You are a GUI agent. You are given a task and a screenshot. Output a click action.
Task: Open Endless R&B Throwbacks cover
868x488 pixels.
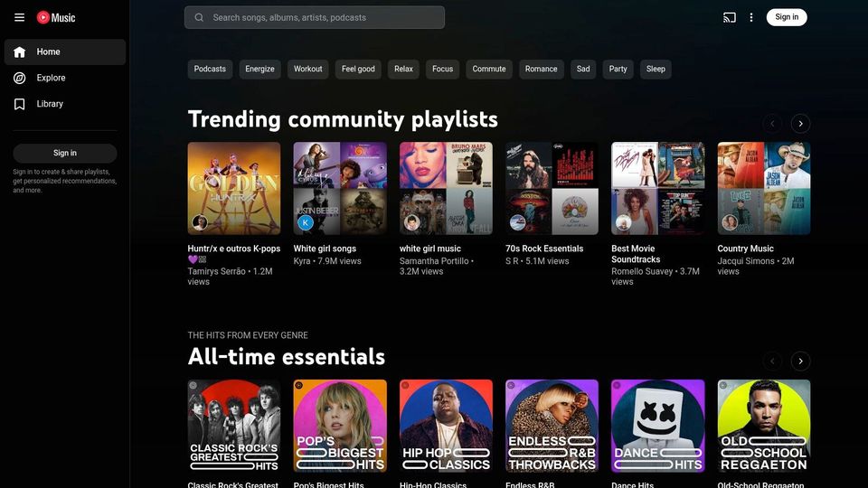point(552,426)
